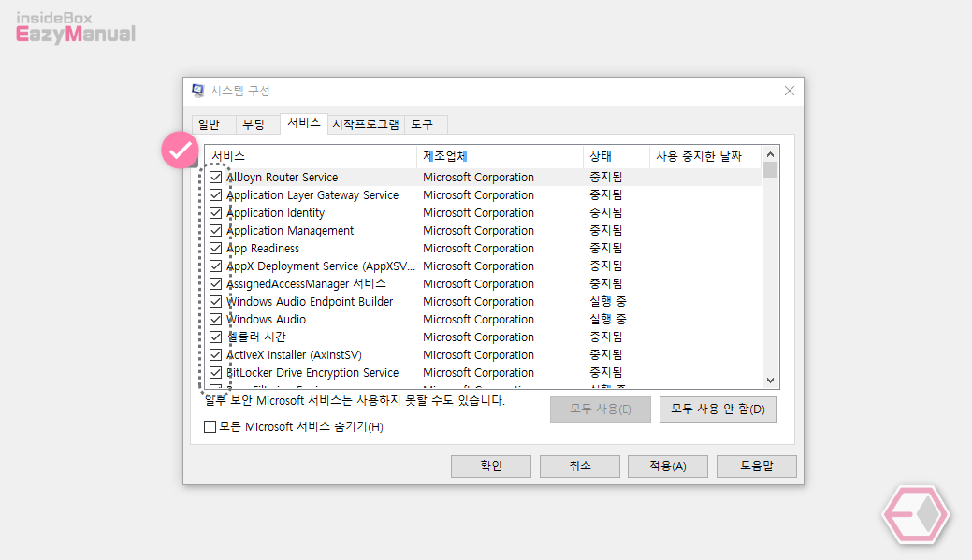This screenshot has height=560, width=972.
Task: Select BitLocker Drive Encryption Service name
Action: click(x=312, y=373)
